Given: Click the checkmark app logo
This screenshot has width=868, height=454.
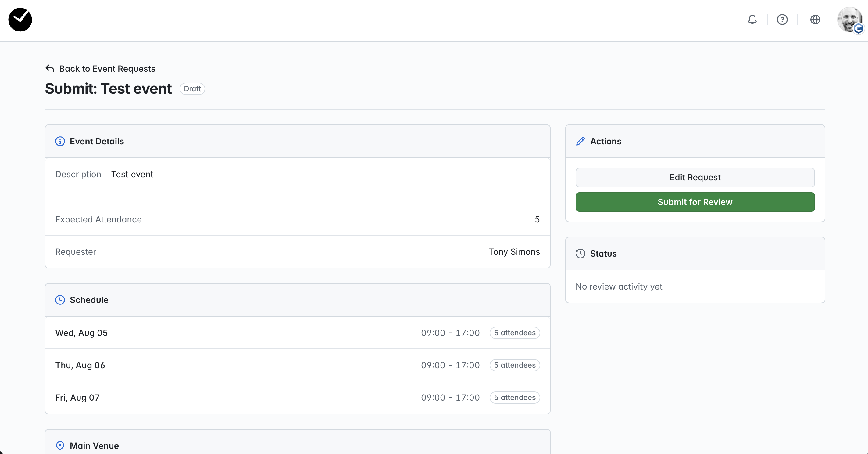Looking at the screenshot, I should [x=20, y=20].
